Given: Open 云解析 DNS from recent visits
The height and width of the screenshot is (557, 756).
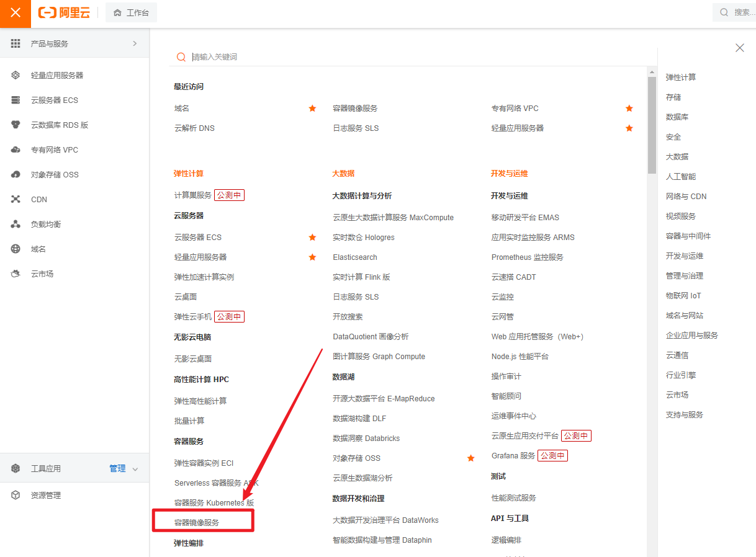Looking at the screenshot, I should (x=194, y=128).
